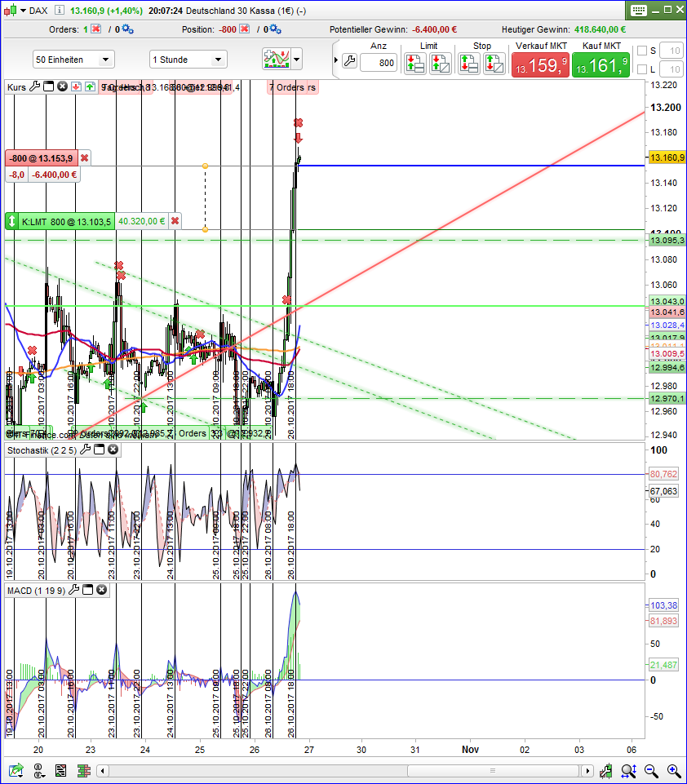687x784 pixels.
Task: Click the yellow 13.160,9 current price tag
Action: pyautogui.click(x=667, y=157)
